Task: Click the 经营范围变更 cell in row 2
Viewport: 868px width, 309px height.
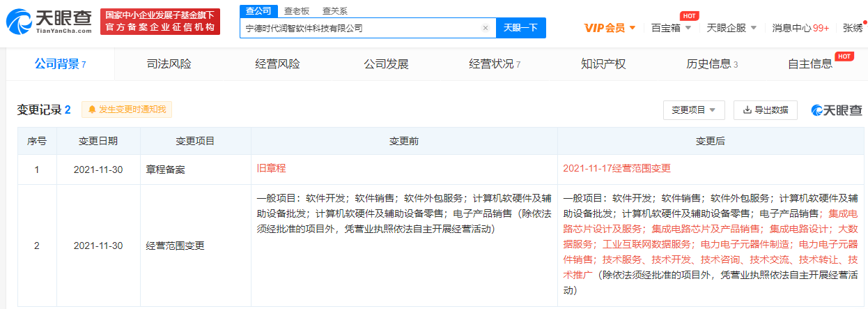Action: click(196, 246)
